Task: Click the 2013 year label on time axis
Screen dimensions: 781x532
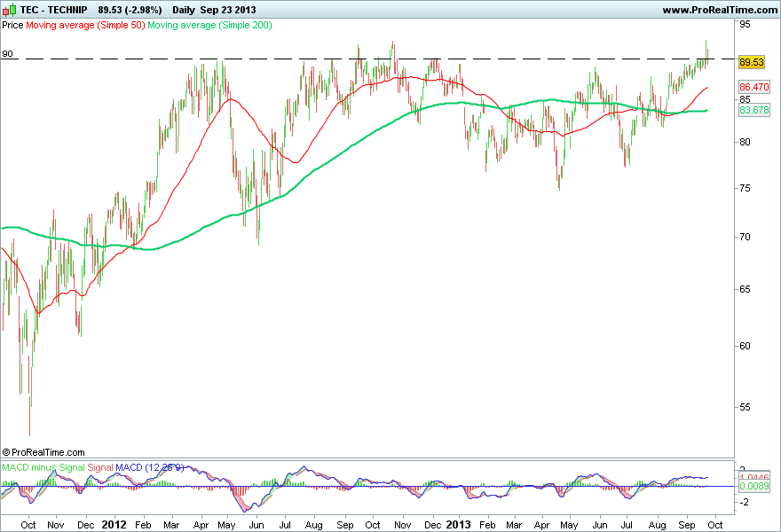Action: click(458, 525)
